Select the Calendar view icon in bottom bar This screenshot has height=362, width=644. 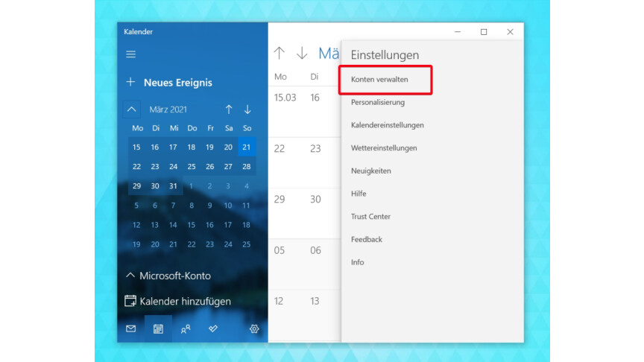point(158,328)
